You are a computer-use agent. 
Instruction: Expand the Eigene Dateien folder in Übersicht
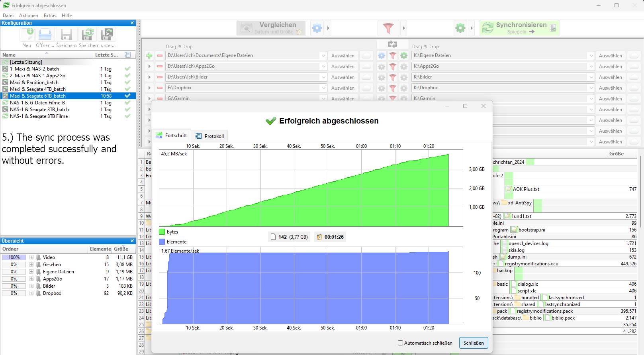point(31,272)
